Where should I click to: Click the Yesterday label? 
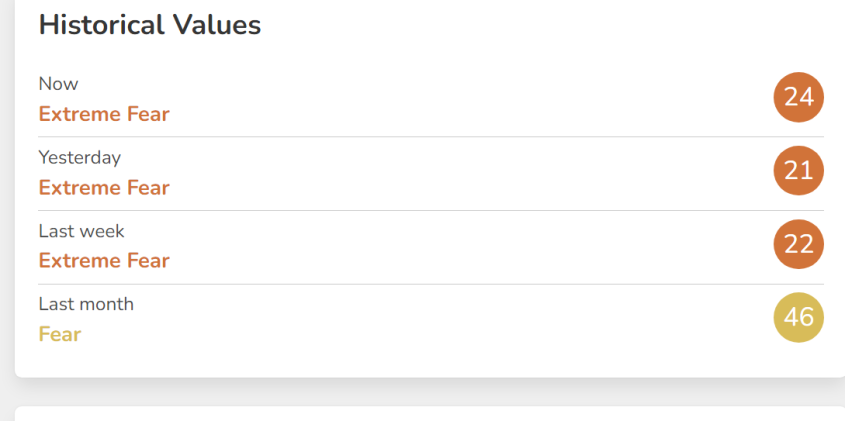coord(80,158)
